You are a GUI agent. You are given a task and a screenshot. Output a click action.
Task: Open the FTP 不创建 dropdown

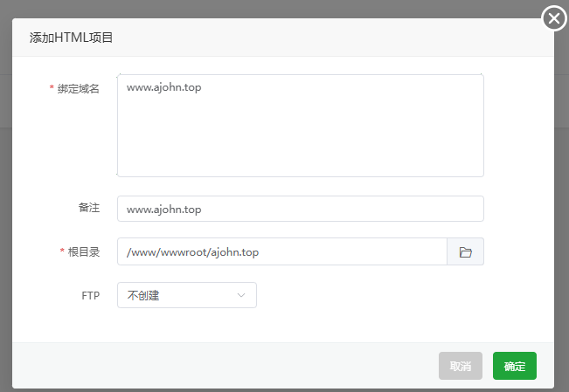coord(187,295)
